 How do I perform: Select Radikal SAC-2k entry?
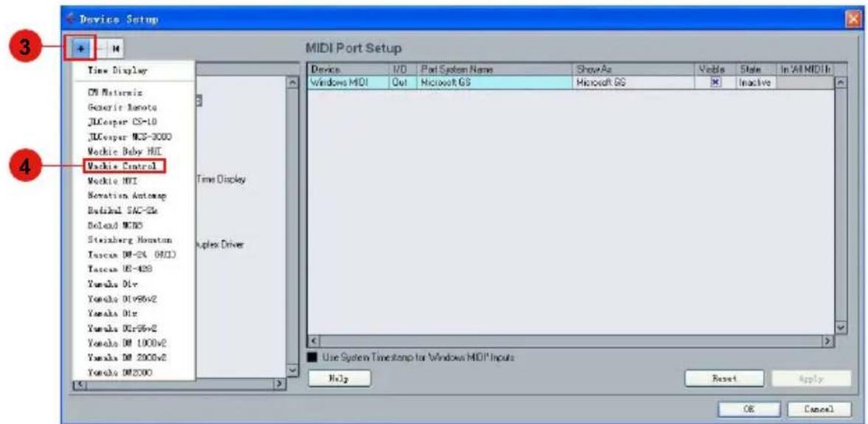click(x=124, y=210)
